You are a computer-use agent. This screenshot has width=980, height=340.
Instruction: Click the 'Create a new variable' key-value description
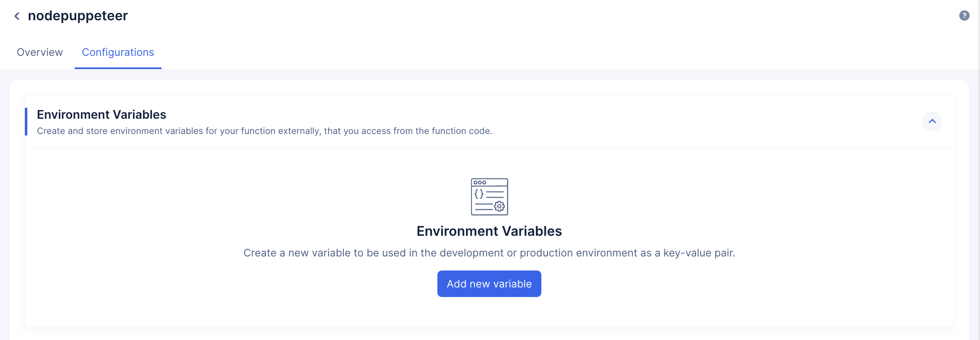click(489, 253)
